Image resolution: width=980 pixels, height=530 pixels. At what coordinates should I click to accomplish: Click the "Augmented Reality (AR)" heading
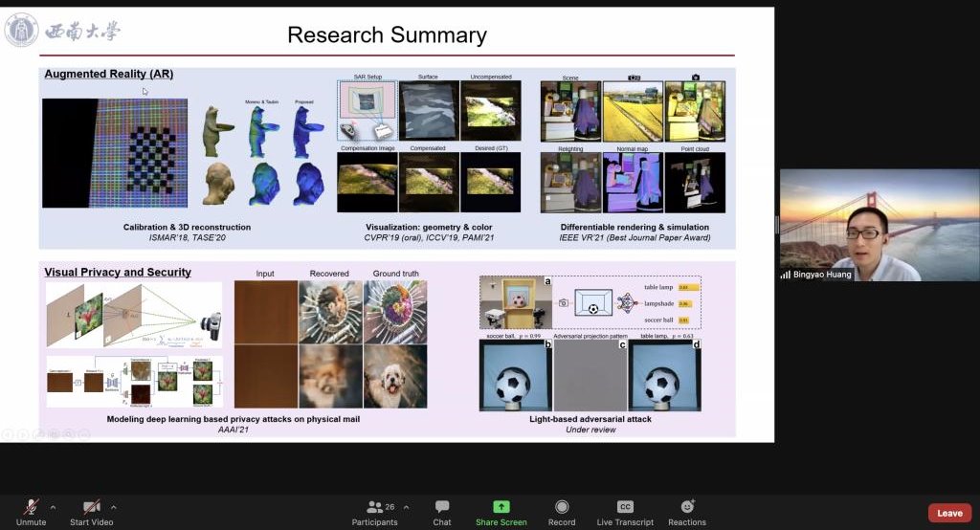(x=108, y=74)
